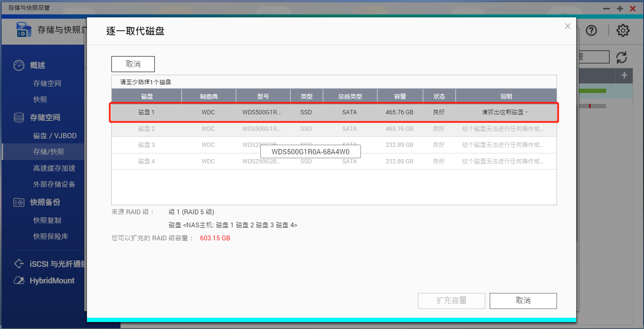Click the 状态 column header
Image resolution: width=644 pixels, height=329 pixels.
[x=439, y=96]
